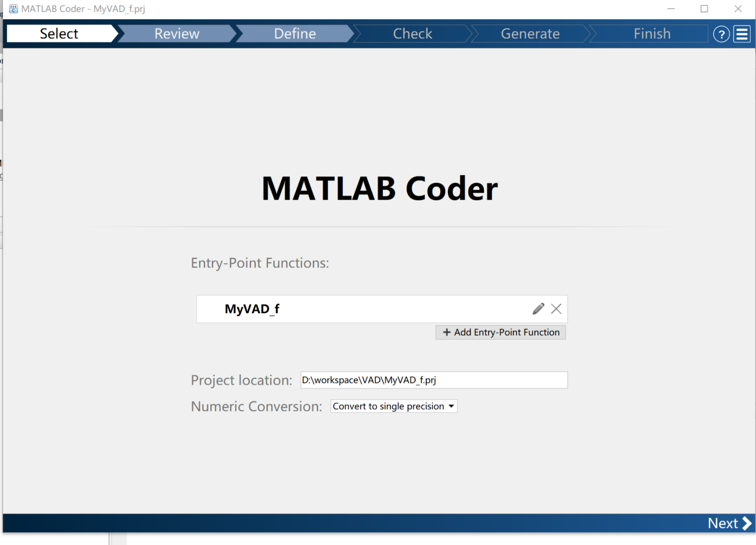This screenshot has width=756, height=545.
Task: Select the MyVAD_f entry-point function name
Action: [252, 309]
